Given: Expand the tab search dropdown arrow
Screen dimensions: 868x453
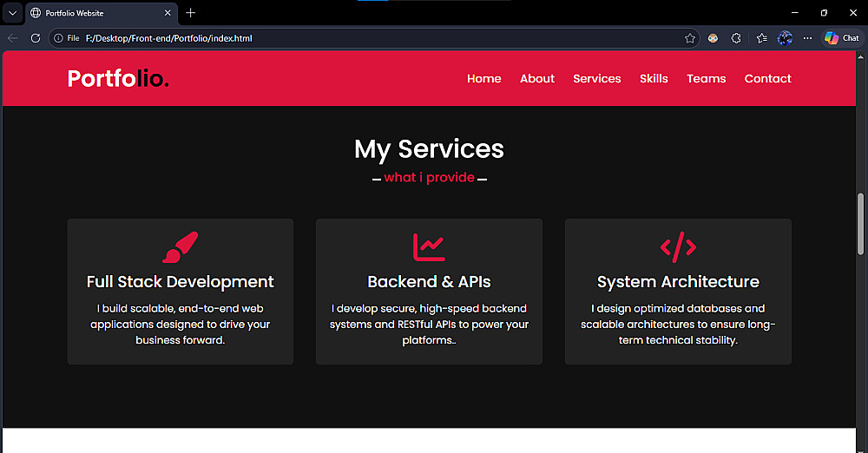Looking at the screenshot, I should coord(12,13).
